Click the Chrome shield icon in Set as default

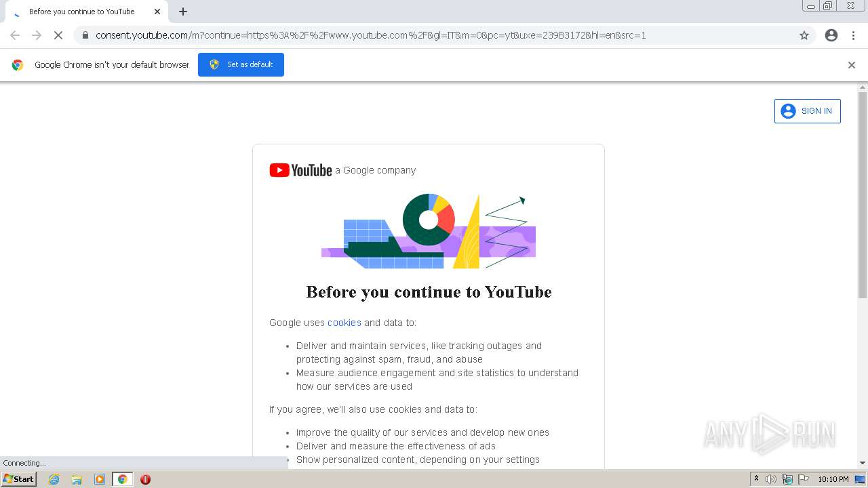pos(214,64)
